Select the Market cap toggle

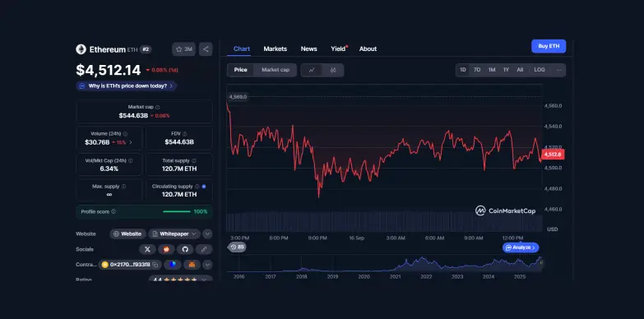point(276,70)
